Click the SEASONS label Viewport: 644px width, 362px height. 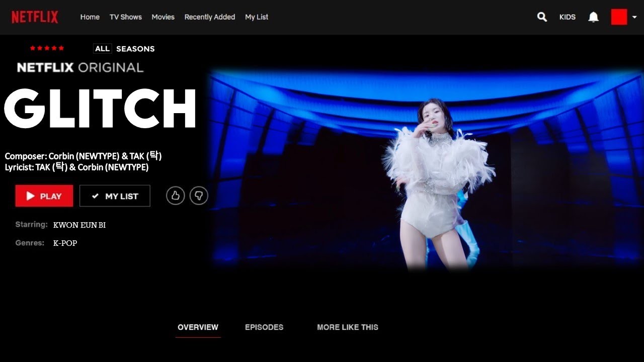[x=135, y=49]
